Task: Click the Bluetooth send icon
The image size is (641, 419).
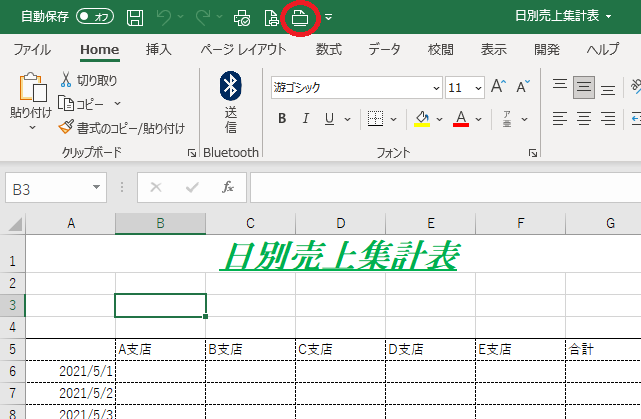Action: tap(230, 87)
